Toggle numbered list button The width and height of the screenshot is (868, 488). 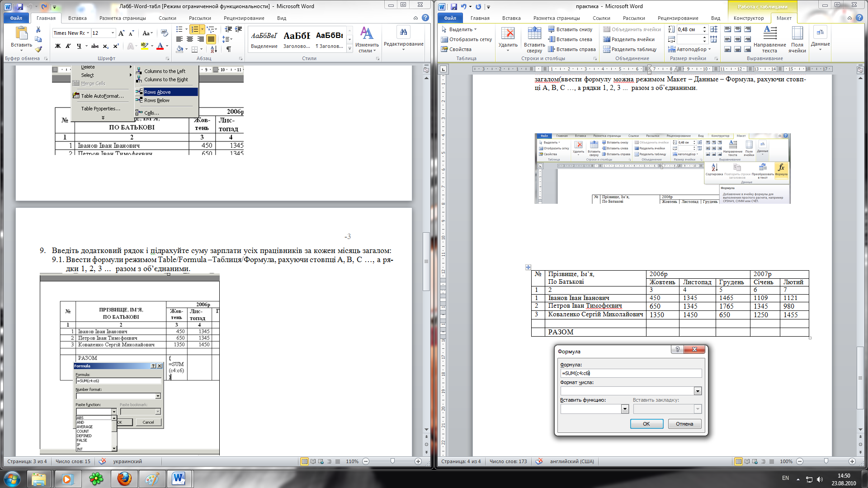(x=194, y=29)
